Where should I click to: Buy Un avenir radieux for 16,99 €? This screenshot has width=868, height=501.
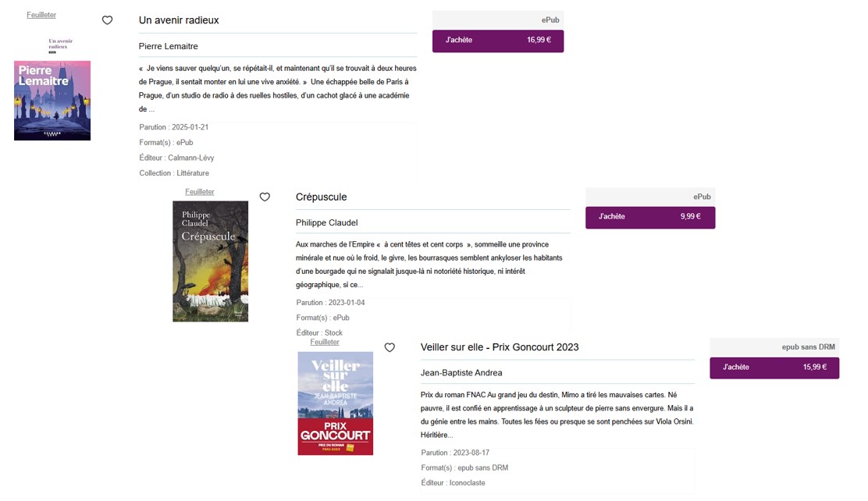click(x=498, y=41)
